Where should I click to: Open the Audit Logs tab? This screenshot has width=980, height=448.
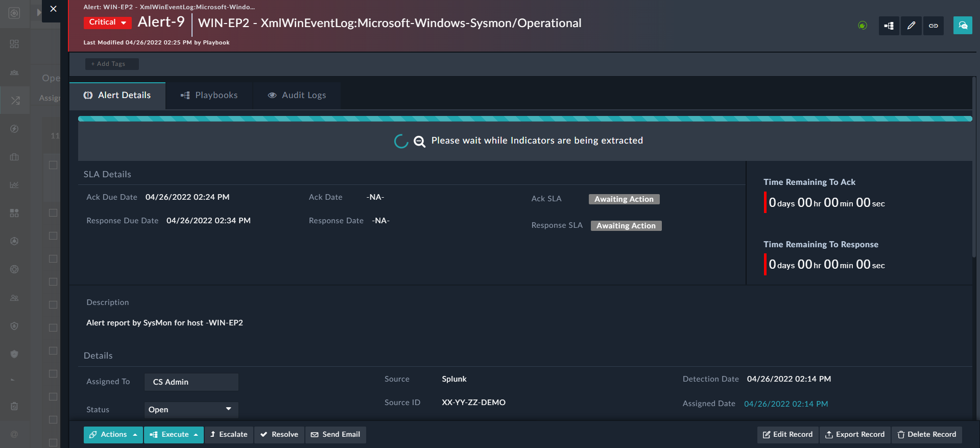click(x=297, y=96)
